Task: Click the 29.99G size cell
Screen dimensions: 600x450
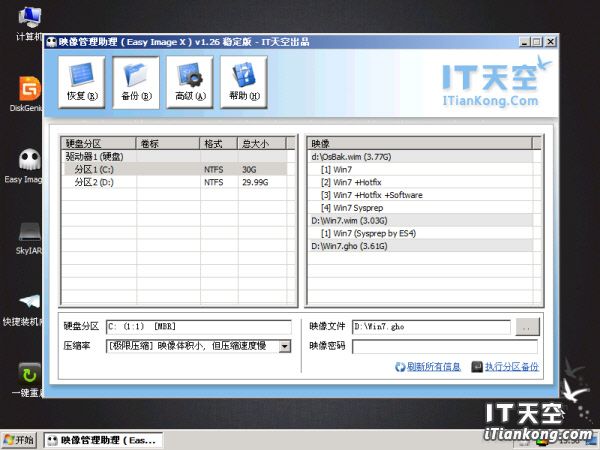Action: pyautogui.click(x=262, y=182)
